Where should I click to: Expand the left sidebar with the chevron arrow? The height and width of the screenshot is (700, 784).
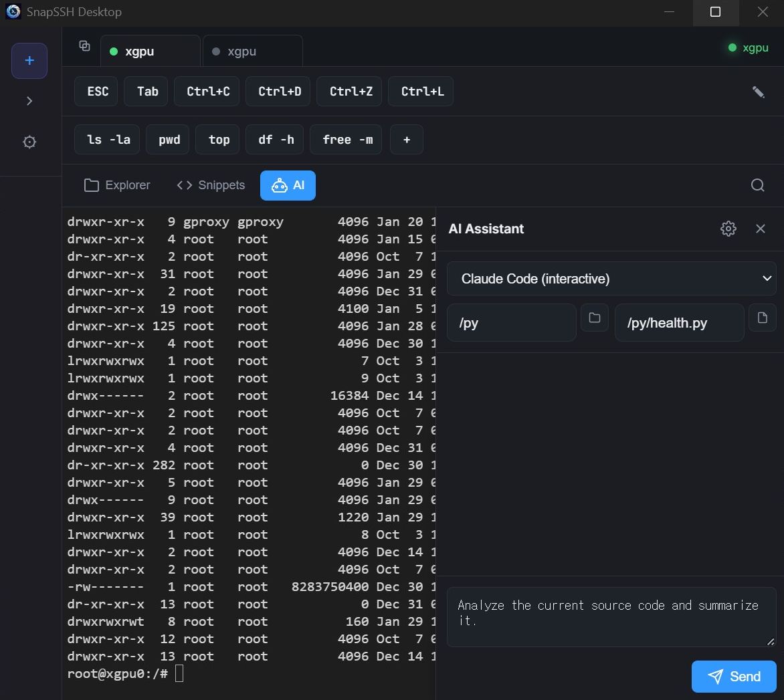point(29,101)
